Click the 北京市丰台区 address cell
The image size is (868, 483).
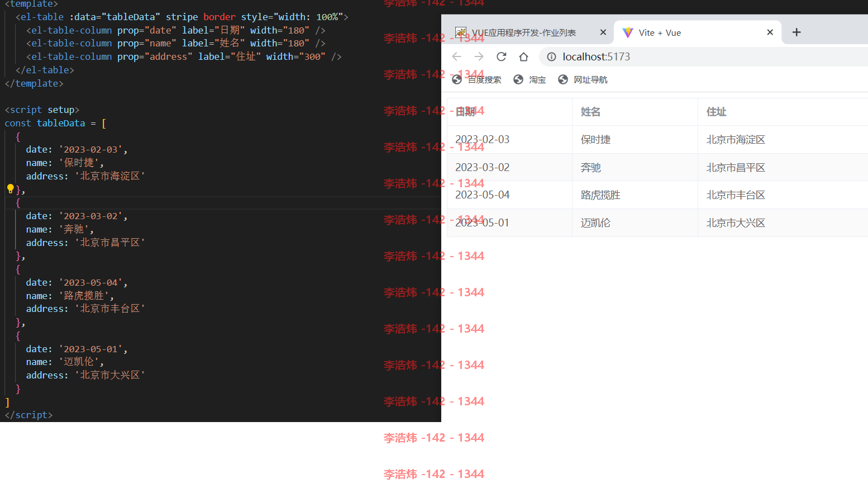click(783, 195)
